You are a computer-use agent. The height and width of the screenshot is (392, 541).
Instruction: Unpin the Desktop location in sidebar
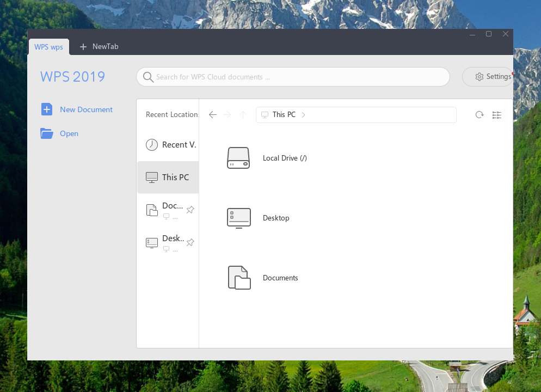pyautogui.click(x=190, y=242)
